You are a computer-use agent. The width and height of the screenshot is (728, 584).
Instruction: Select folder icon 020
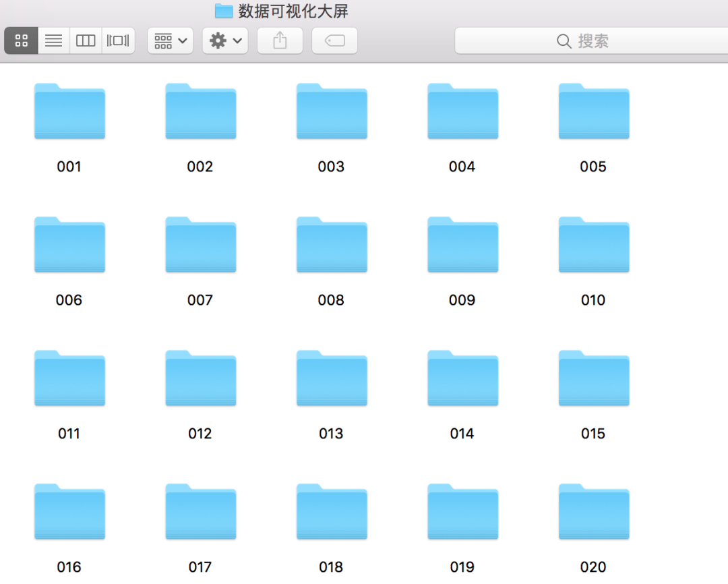tap(593, 512)
